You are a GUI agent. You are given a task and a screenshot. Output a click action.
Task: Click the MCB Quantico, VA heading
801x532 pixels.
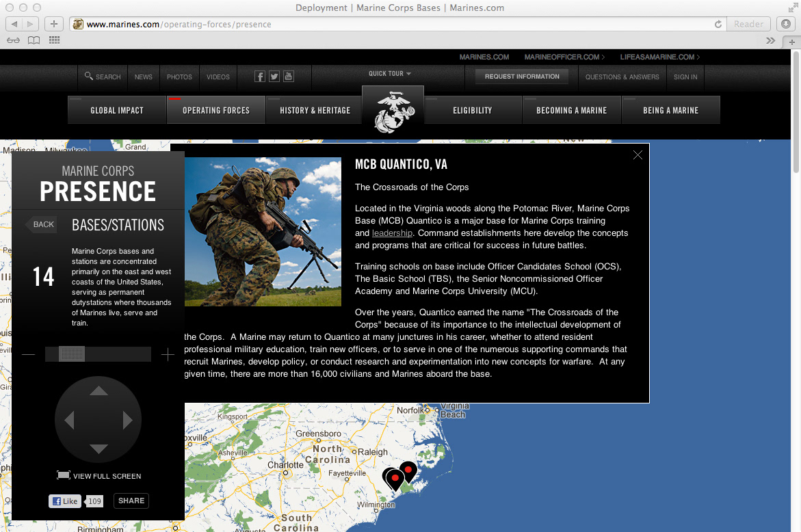(x=401, y=164)
